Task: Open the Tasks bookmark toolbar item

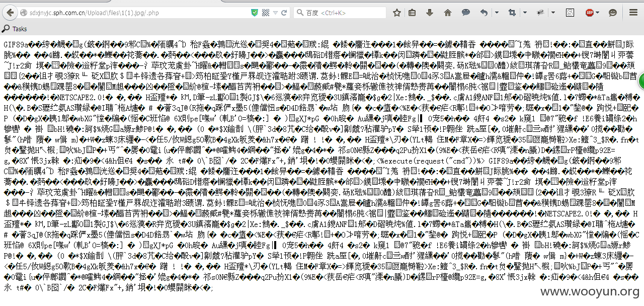Action: pos(15,29)
